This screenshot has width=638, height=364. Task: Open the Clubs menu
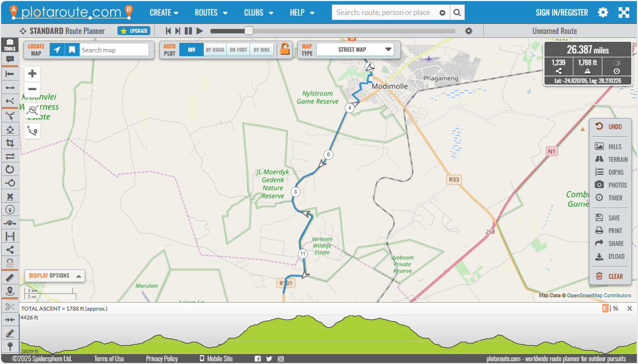point(258,13)
